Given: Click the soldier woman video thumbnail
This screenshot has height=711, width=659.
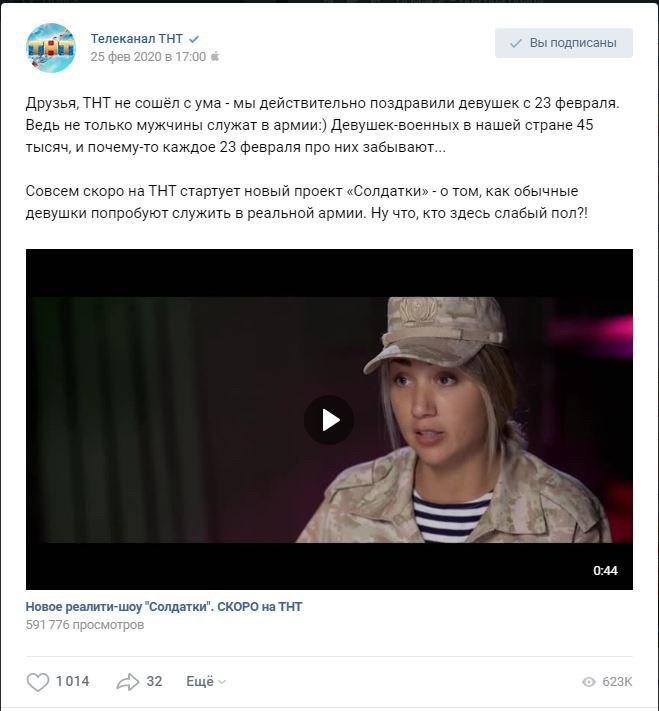Looking at the screenshot, I should coord(329,419).
